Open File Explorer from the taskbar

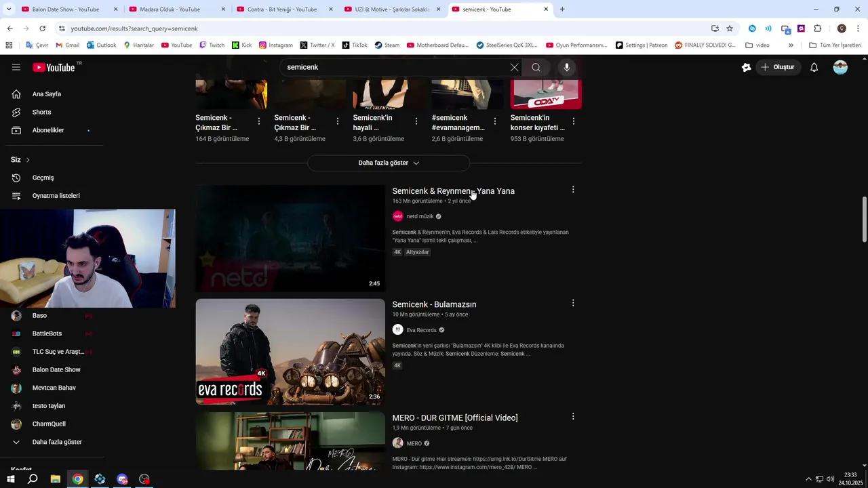[x=56, y=479]
